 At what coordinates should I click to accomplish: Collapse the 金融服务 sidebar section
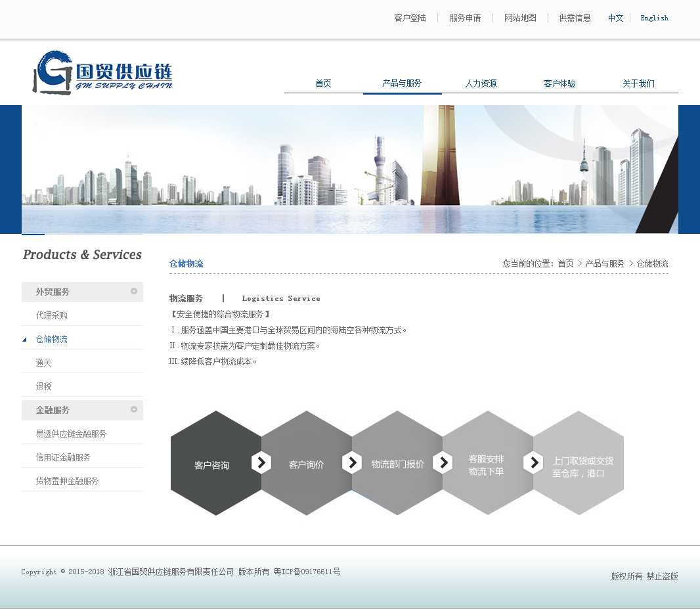pyautogui.click(x=134, y=409)
